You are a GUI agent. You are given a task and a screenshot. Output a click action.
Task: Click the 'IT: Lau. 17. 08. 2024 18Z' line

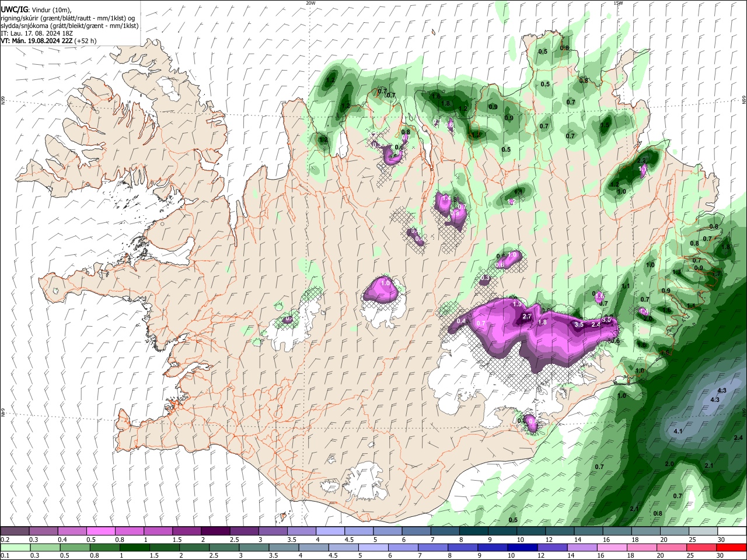(x=38, y=34)
